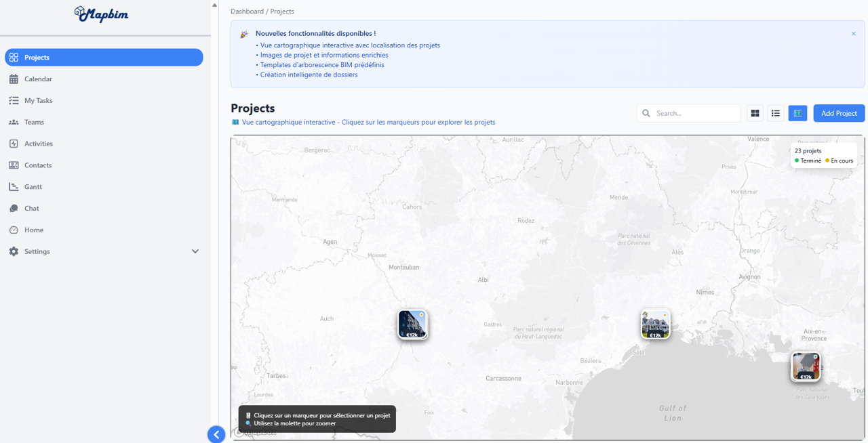Click the Mapbim logo
The image size is (868, 443).
[101, 14]
